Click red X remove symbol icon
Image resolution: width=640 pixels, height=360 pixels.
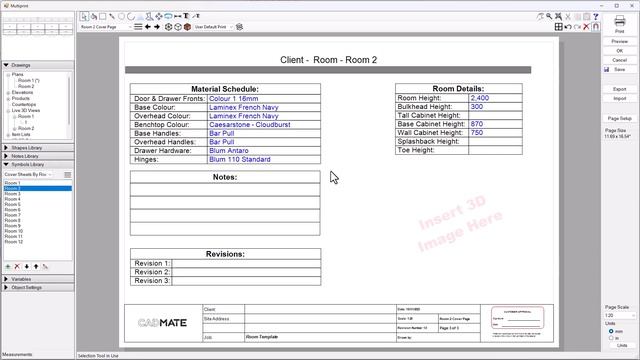click(17, 267)
